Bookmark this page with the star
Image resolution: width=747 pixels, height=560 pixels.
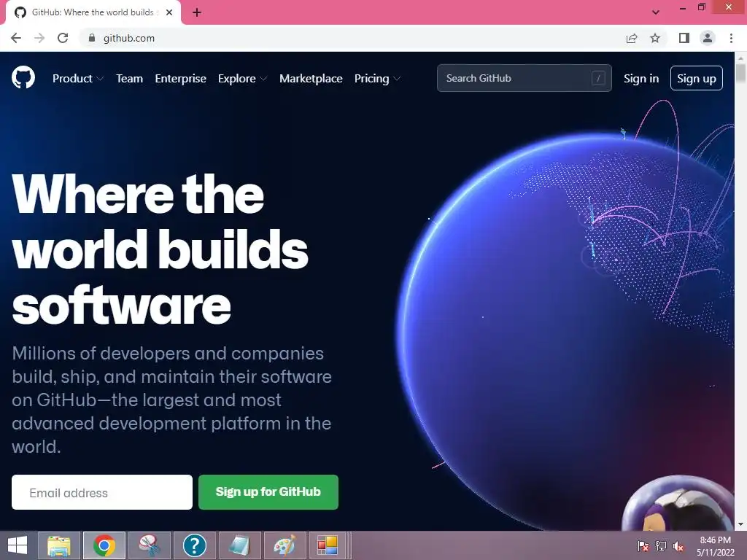pyautogui.click(x=655, y=38)
